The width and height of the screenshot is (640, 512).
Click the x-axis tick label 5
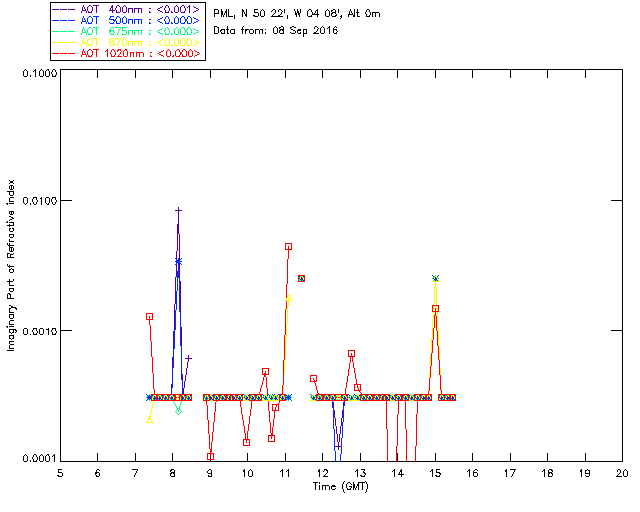60,474
